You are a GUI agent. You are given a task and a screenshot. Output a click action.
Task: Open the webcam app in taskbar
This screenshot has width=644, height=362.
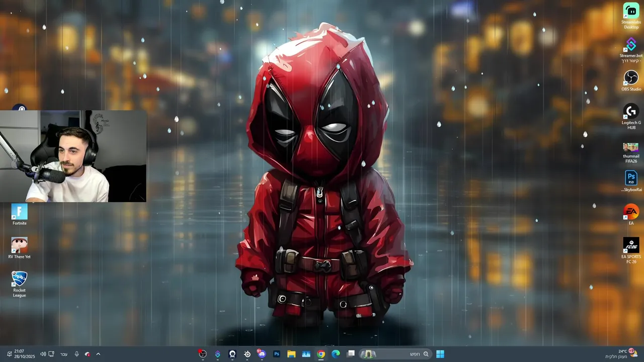(x=232, y=354)
